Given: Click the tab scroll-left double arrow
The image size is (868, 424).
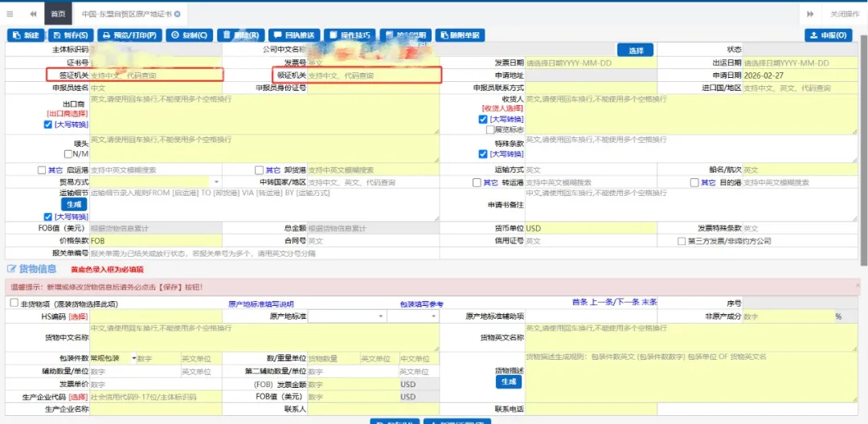Looking at the screenshot, I should click(x=33, y=14).
